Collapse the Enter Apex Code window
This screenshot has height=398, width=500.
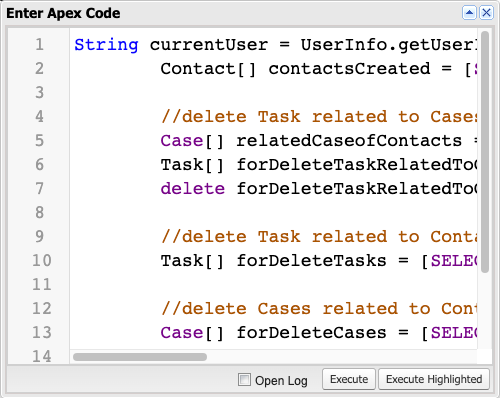[469, 13]
